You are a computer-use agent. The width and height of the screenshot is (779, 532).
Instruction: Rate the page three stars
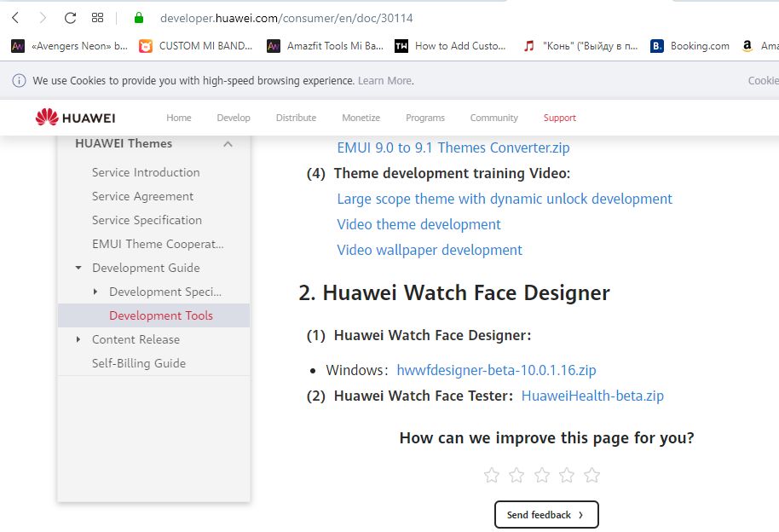[x=542, y=476]
